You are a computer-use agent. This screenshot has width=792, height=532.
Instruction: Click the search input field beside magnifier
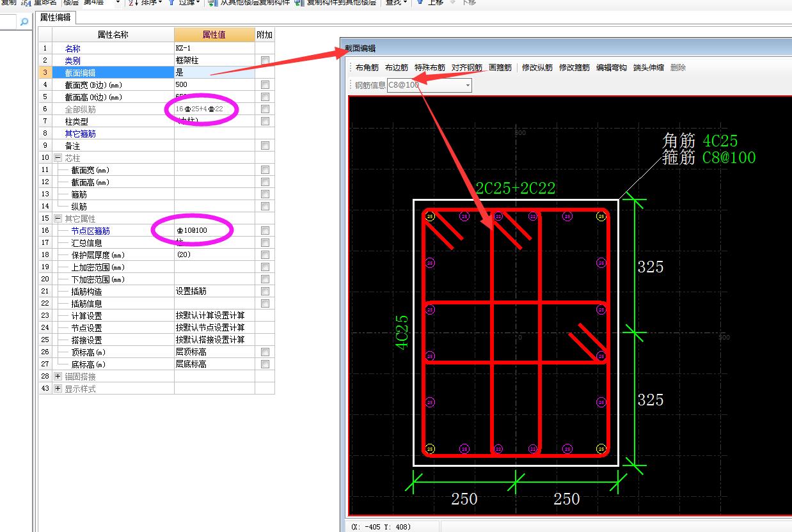[8, 22]
